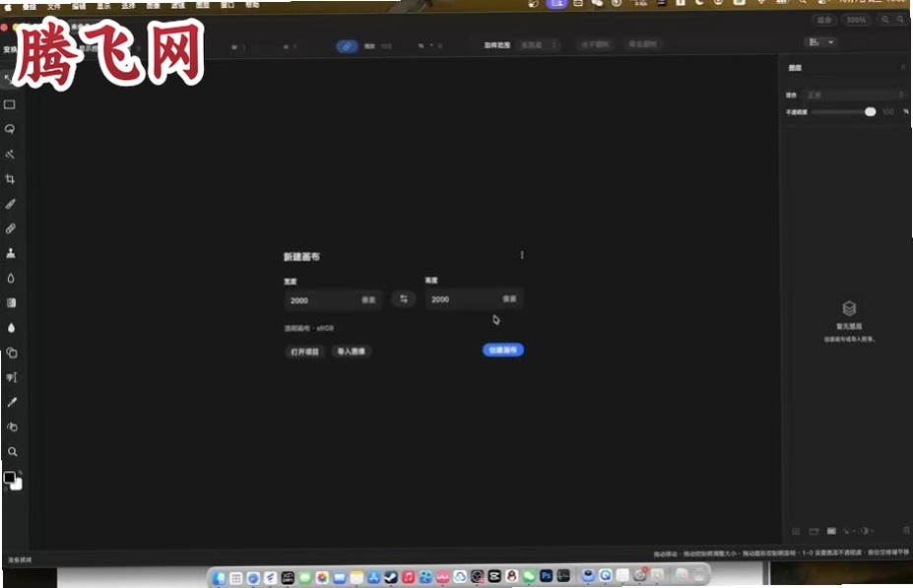Click the horizontal flip button in toolbar
The width and height of the screenshot is (913, 588).
pyautogui.click(x=595, y=44)
